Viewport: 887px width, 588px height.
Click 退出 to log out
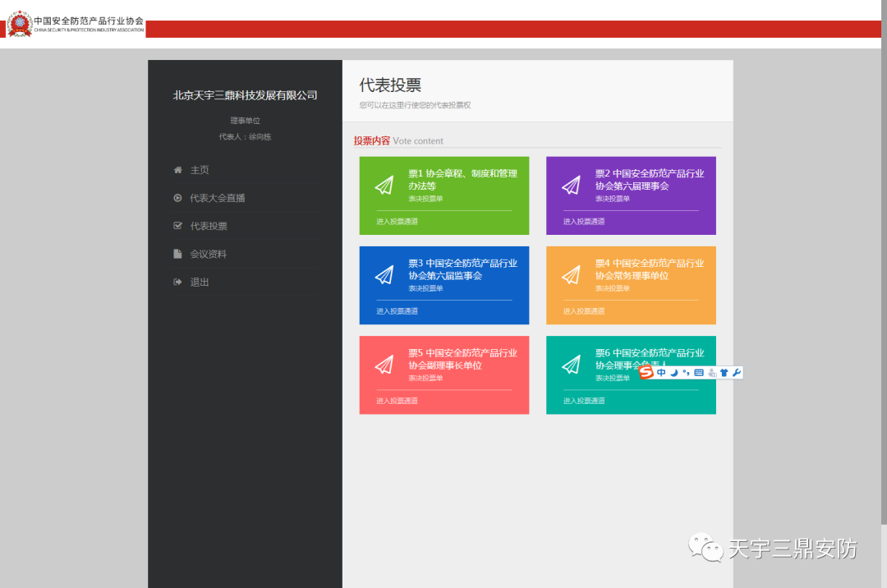pos(200,282)
